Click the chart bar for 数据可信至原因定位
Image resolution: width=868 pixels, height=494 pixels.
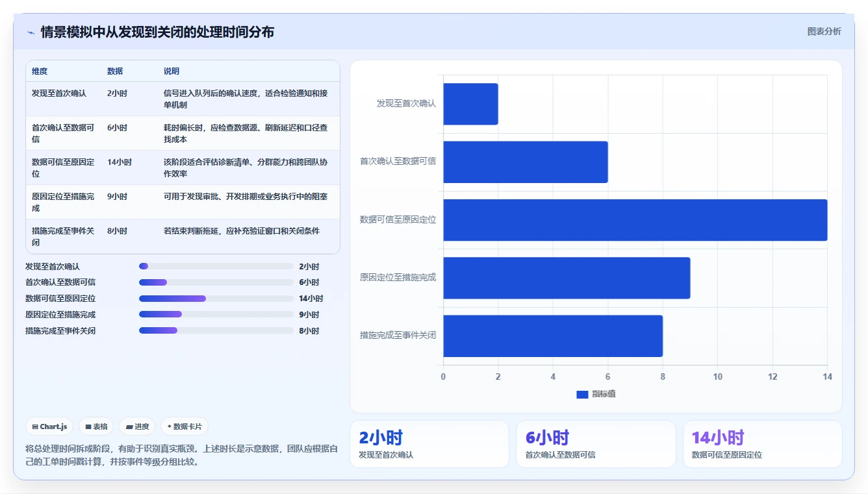[x=635, y=220]
